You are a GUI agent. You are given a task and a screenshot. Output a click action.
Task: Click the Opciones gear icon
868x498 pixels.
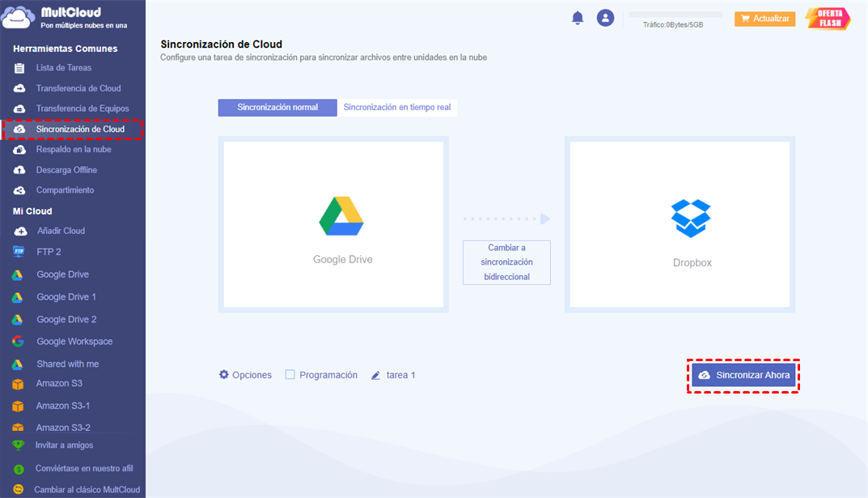[223, 374]
